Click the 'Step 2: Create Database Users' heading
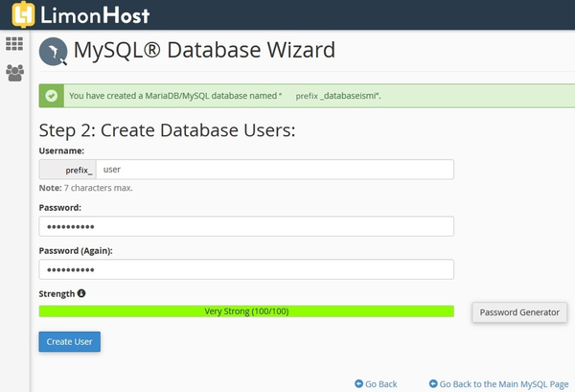The width and height of the screenshot is (575, 392). tap(167, 130)
